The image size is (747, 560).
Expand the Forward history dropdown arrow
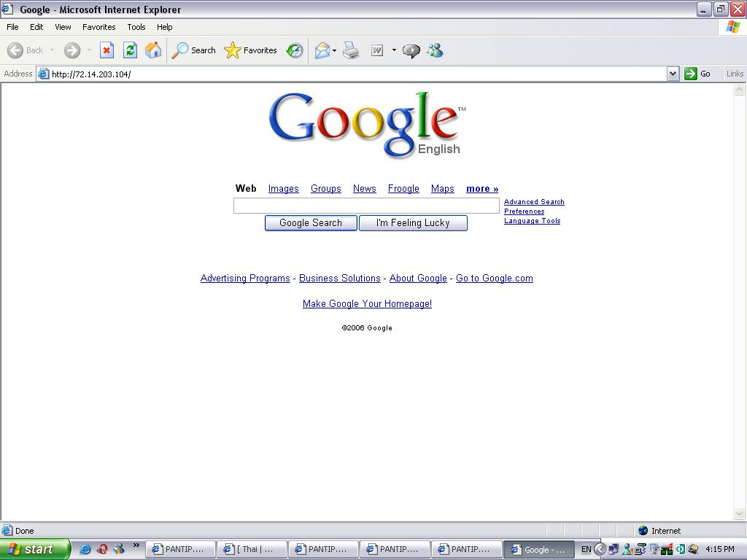89,50
